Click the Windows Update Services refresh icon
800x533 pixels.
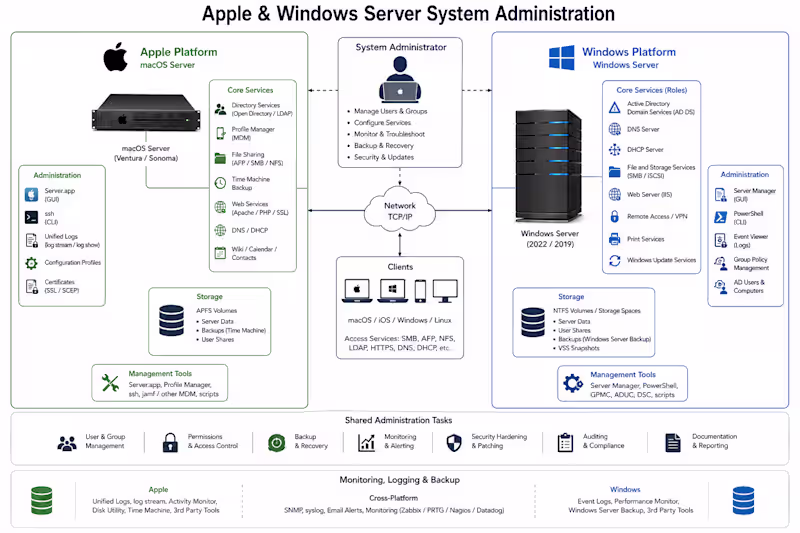coord(615,260)
